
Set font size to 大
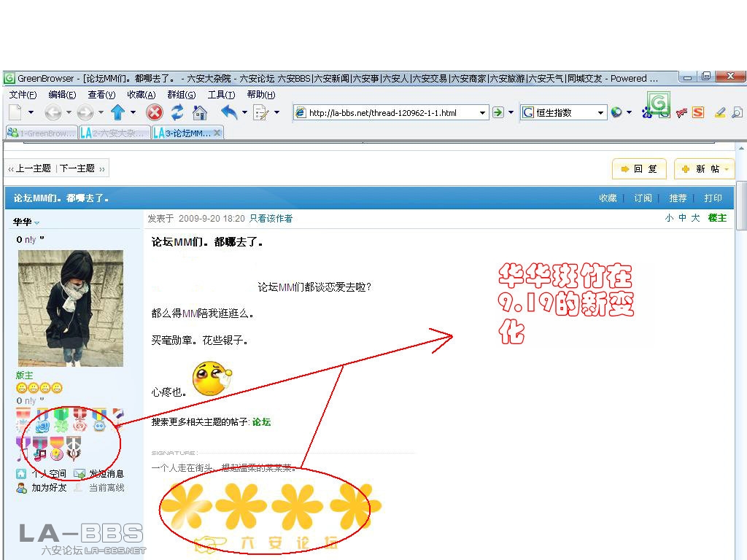click(x=695, y=218)
